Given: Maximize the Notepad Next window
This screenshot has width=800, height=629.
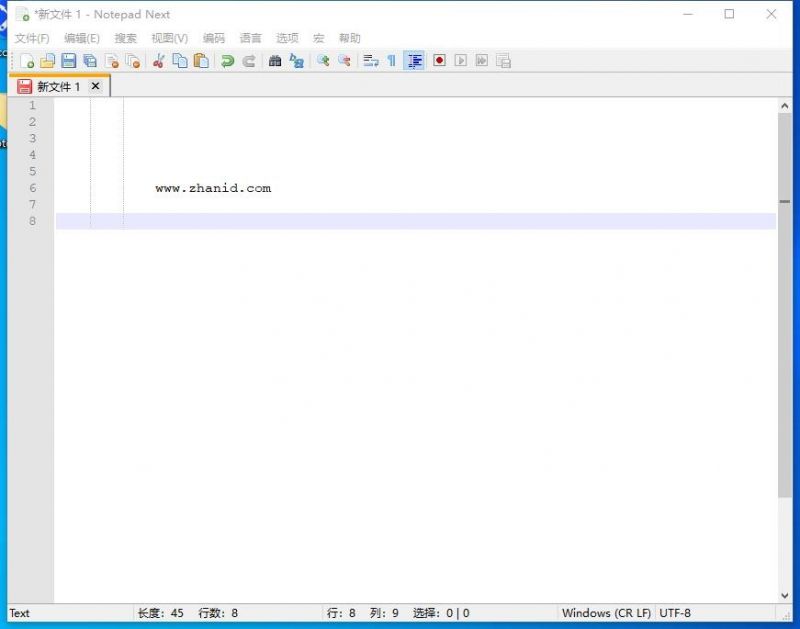Looking at the screenshot, I should pyautogui.click(x=730, y=14).
